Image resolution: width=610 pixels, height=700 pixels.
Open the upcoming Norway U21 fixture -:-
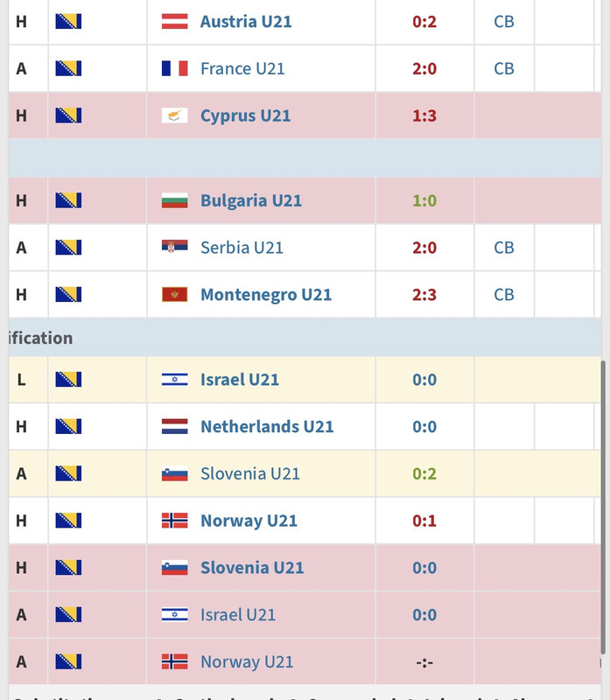pyautogui.click(x=424, y=662)
